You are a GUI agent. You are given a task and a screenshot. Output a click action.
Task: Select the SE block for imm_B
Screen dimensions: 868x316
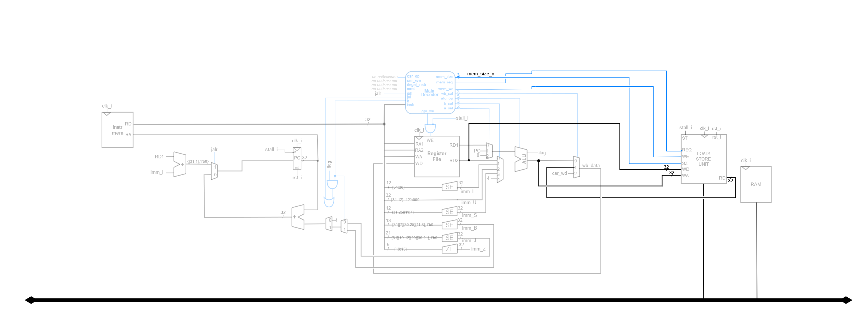click(x=449, y=225)
